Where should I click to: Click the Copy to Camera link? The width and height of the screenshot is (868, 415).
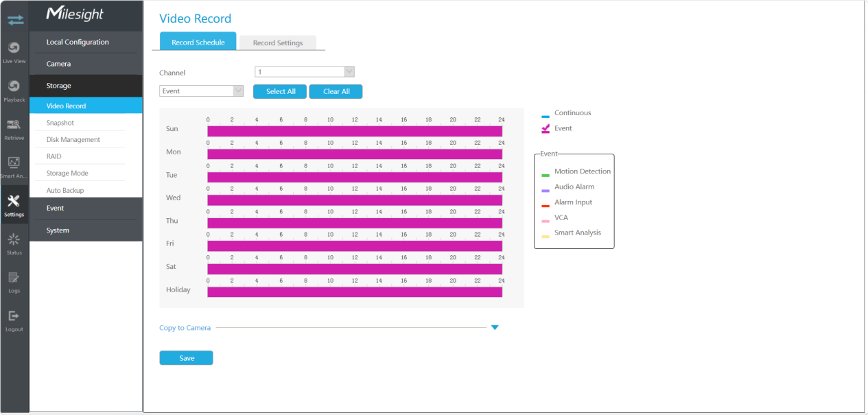[x=185, y=328]
